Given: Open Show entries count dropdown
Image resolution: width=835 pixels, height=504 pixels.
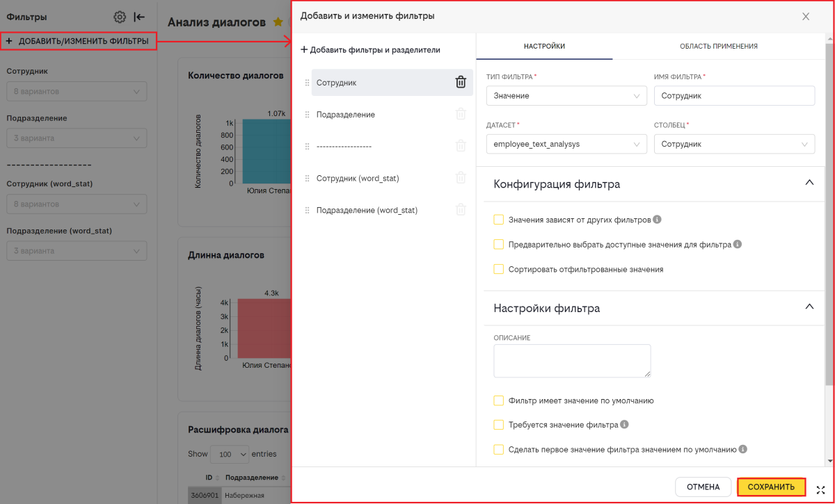Looking at the screenshot, I should 230,454.
